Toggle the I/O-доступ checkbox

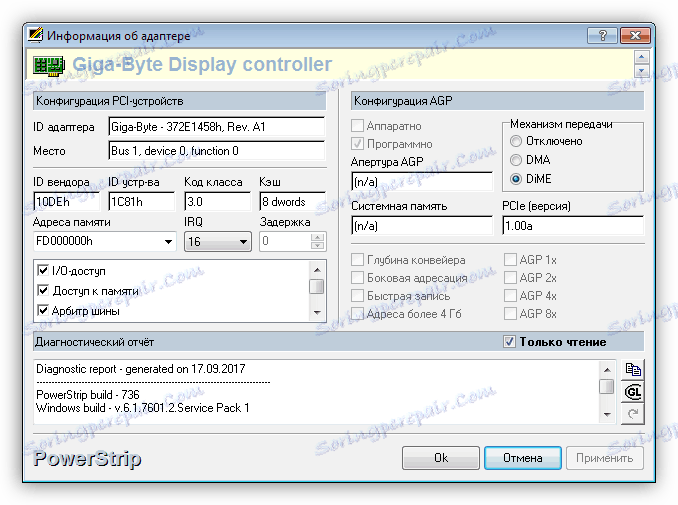click(43, 271)
